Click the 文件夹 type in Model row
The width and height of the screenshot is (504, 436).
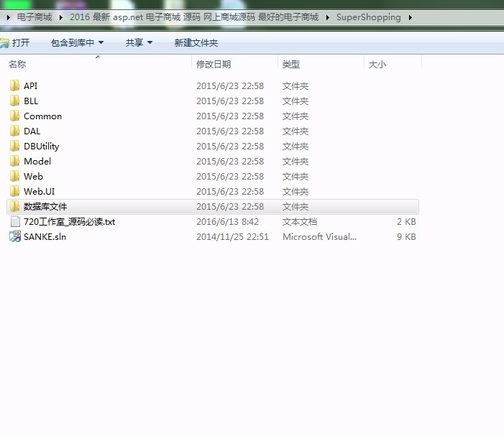pyautogui.click(x=295, y=161)
